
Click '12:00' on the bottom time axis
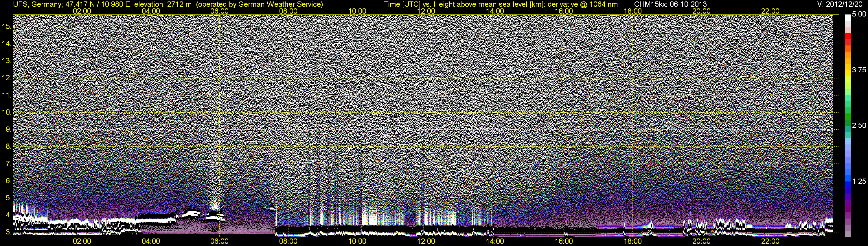426,241
